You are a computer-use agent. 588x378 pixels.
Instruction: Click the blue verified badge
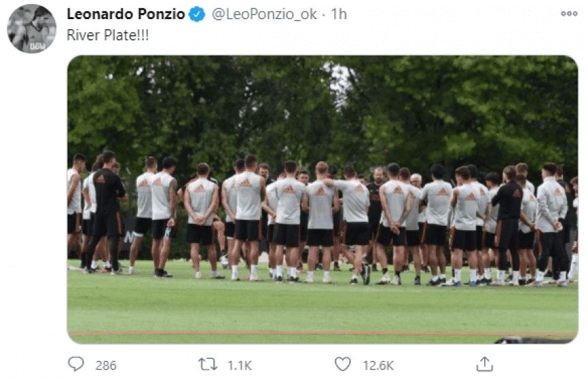click(x=197, y=14)
